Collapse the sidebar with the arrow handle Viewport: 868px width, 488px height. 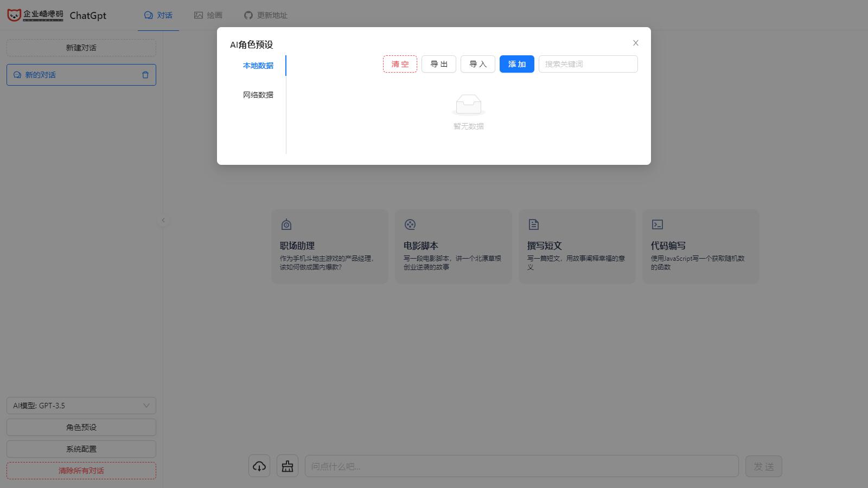coord(163,220)
